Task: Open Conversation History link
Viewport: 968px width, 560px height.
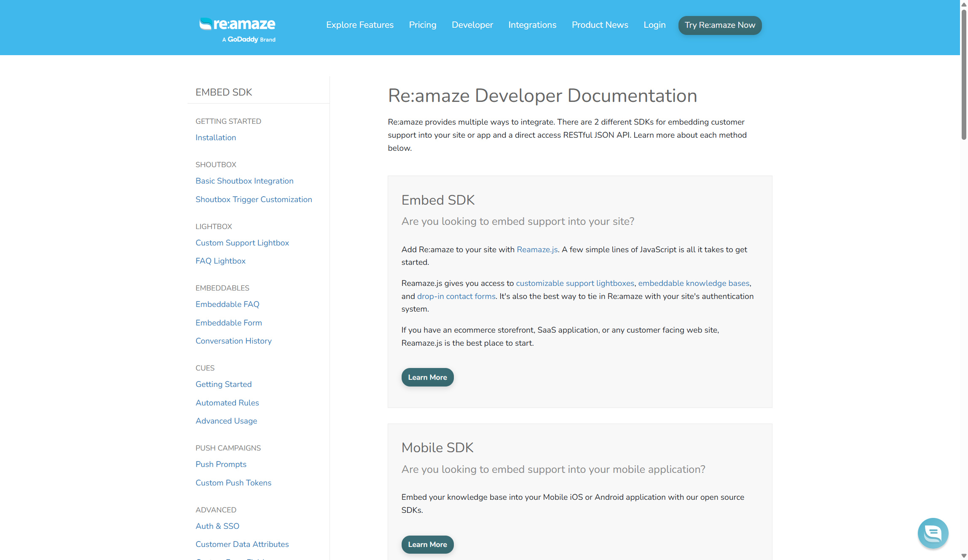Action: tap(233, 341)
